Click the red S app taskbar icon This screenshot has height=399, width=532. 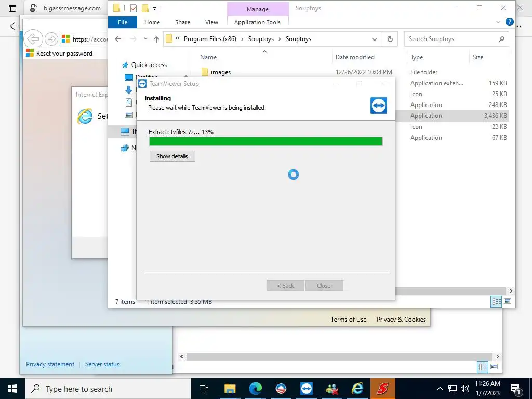383,389
